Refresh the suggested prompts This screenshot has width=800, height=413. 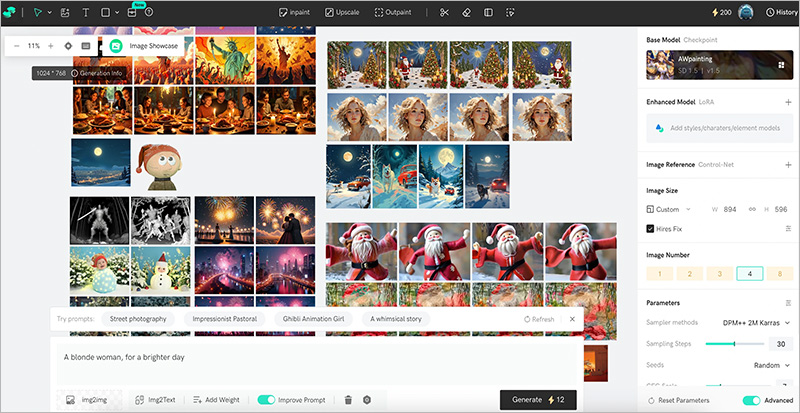[x=539, y=319]
